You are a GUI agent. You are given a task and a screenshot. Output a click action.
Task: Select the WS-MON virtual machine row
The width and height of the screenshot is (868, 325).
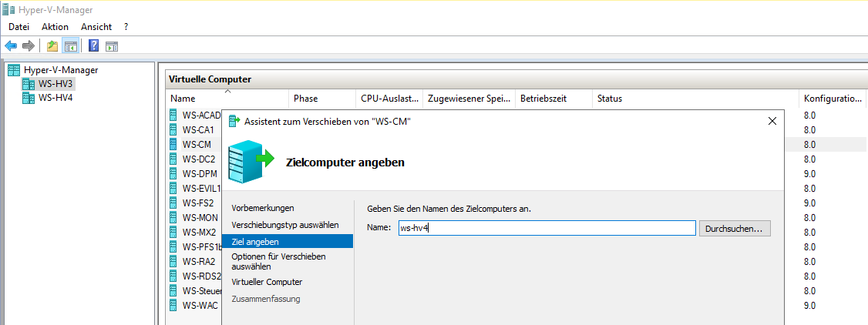pos(200,218)
